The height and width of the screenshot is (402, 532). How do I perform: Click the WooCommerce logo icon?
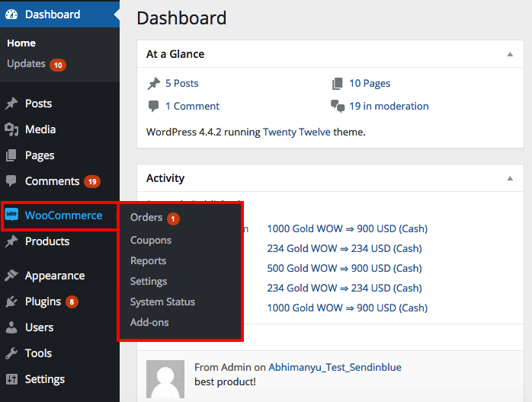coord(11,215)
